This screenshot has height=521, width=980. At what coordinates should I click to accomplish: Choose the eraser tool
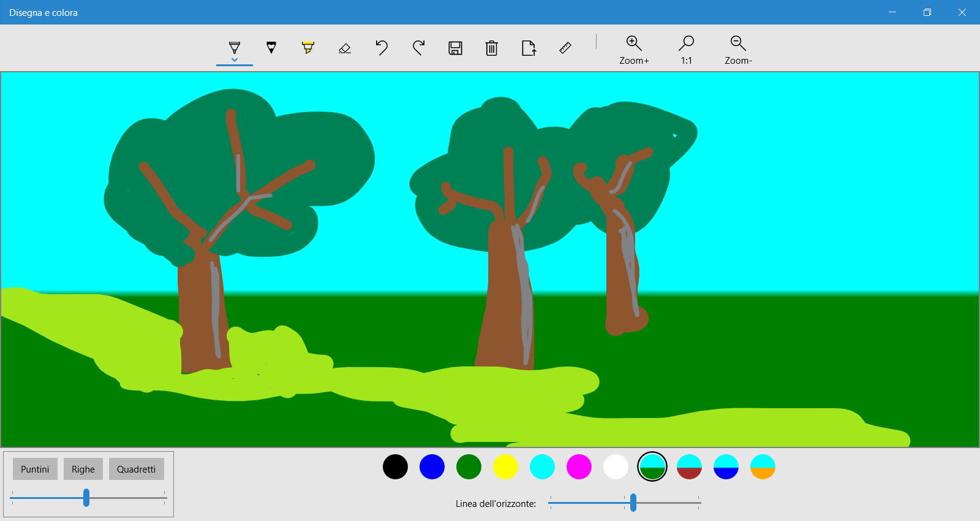pyautogui.click(x=345, y=48)
